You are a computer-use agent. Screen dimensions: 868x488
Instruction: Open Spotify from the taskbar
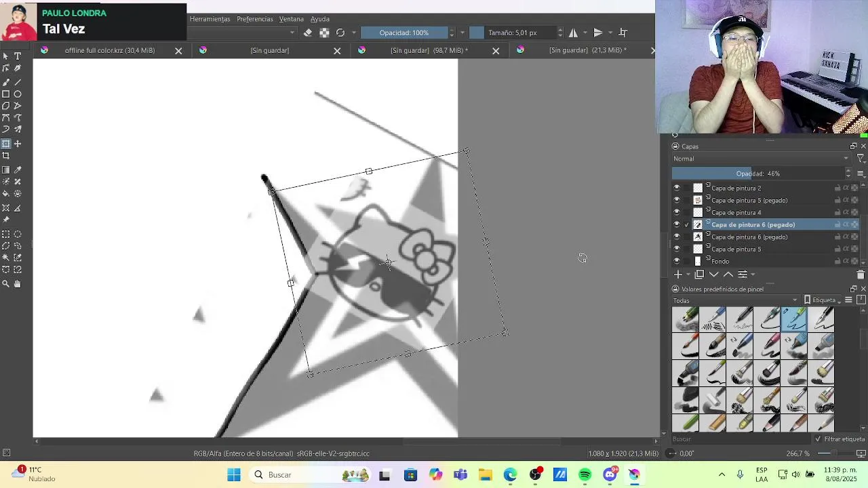tap(585, 475)
